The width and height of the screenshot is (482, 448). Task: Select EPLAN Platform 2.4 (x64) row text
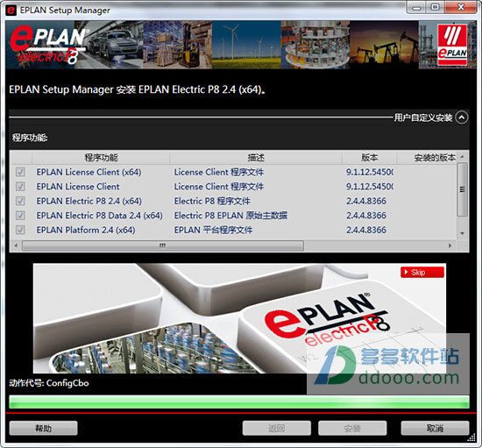pos(86,230)
